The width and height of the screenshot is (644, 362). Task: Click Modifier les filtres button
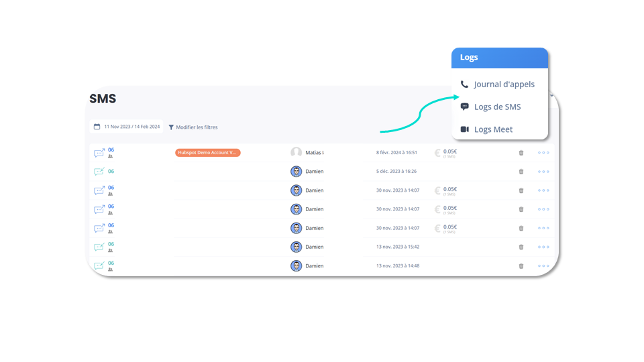pyautogui.click(x=193, y=127)
